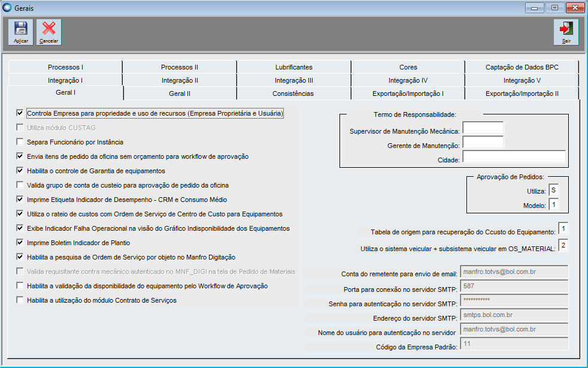Open the Processos I tab

65,67
